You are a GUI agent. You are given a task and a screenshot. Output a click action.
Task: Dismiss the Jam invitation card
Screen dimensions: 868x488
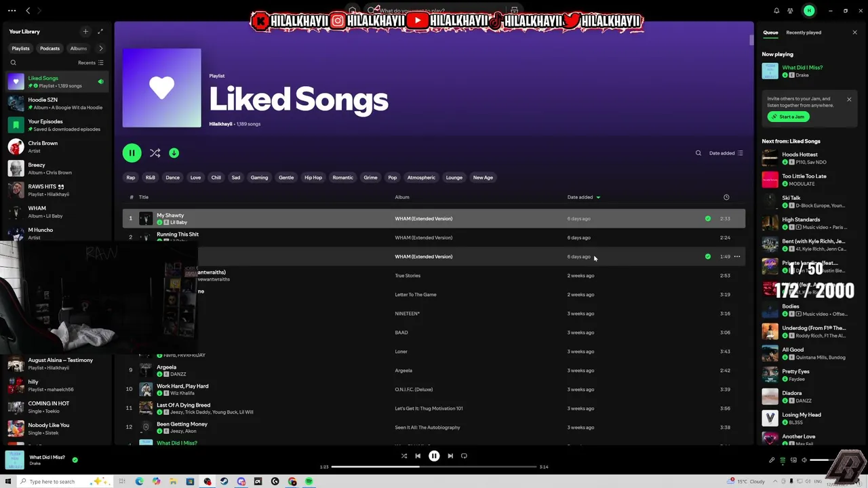(x=849, y=100)
